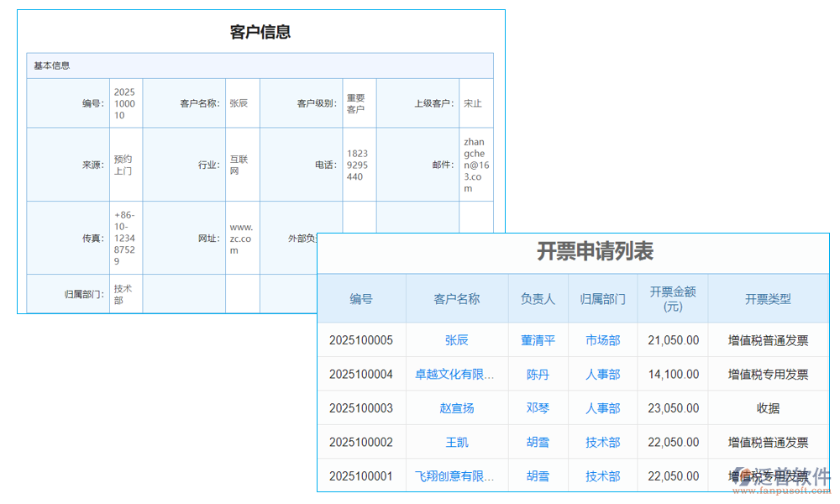Select responsible person 陈丹
Image resolution: width=840 pixels, height=504 pixels.
pyautogui.click(x=538, y=375)
